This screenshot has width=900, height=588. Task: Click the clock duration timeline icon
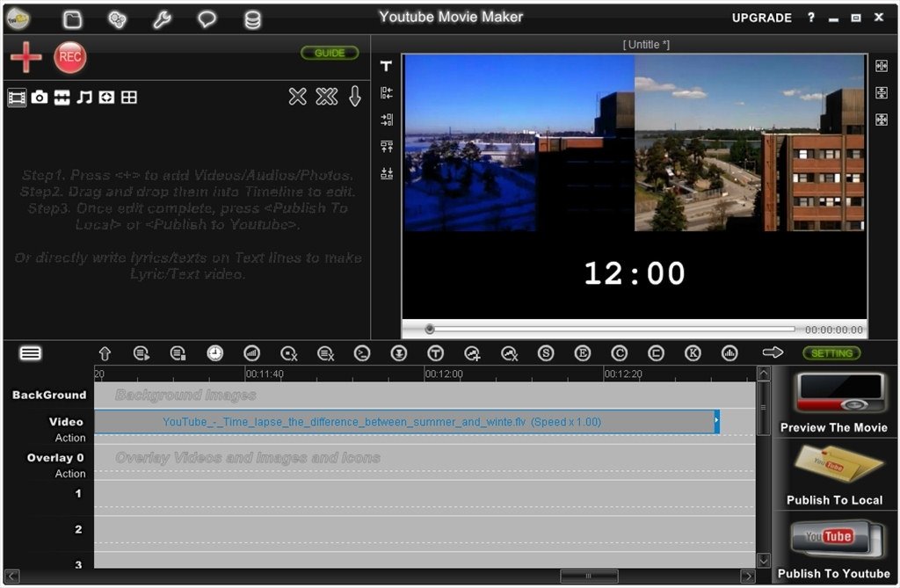click(215, 353)
